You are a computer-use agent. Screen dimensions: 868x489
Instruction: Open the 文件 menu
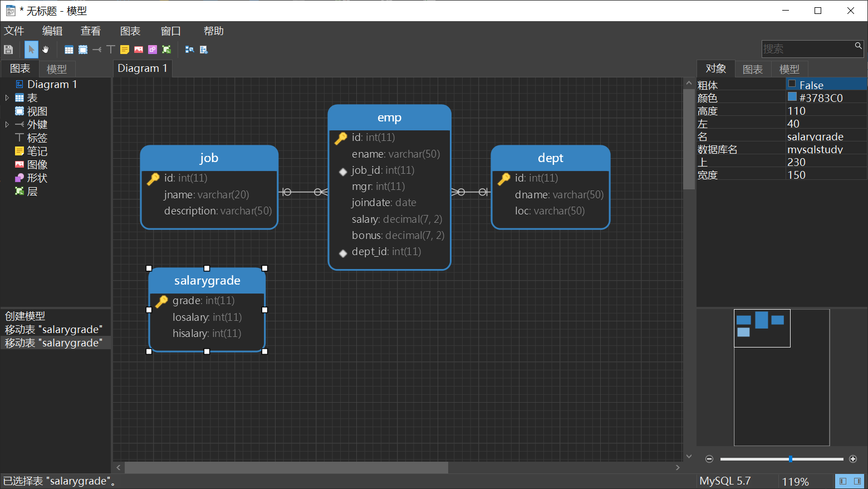pyautogui.click(x=14, y=31)
